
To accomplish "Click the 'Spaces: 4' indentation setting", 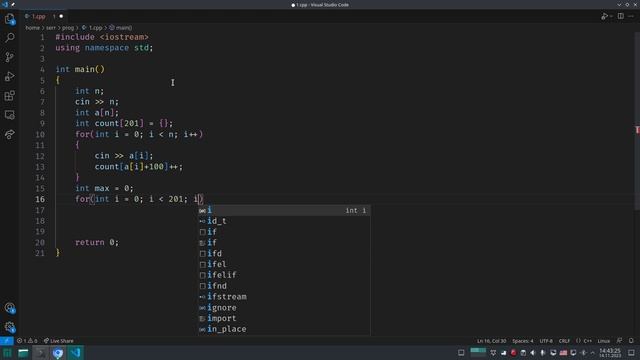I will [x=523, y=341].
